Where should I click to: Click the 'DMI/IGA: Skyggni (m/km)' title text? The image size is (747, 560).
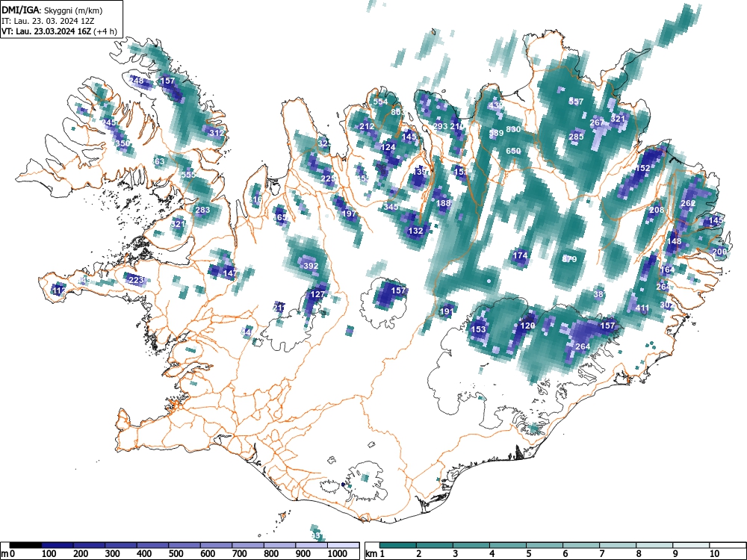(x=52, y=10)
